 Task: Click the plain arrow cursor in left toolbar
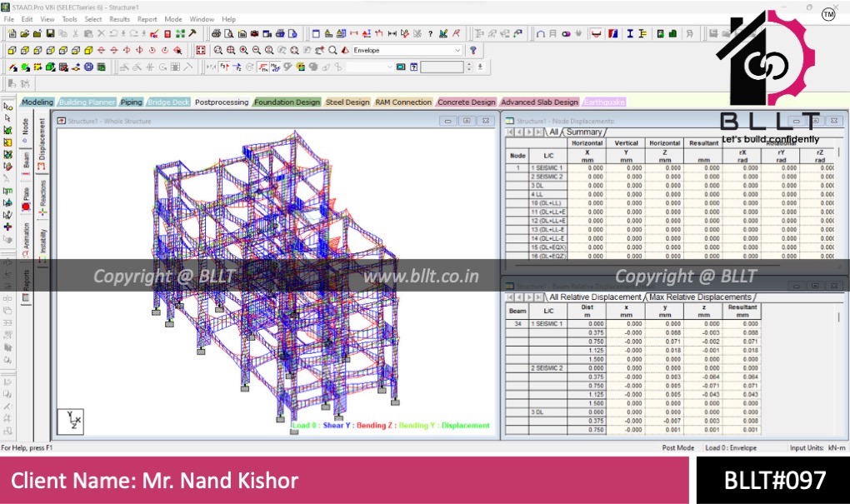pyautogui.click(x=7, y=118)
